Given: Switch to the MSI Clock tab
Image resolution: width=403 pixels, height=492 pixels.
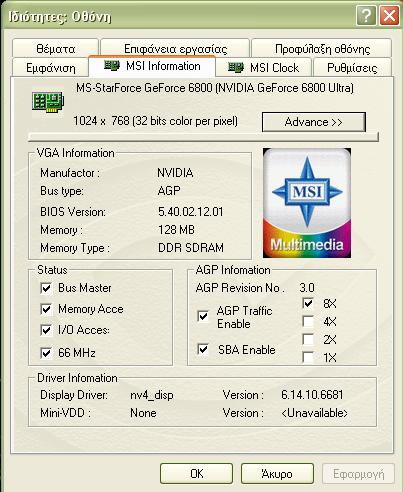Looking at the screenshot, I should 264,68.
